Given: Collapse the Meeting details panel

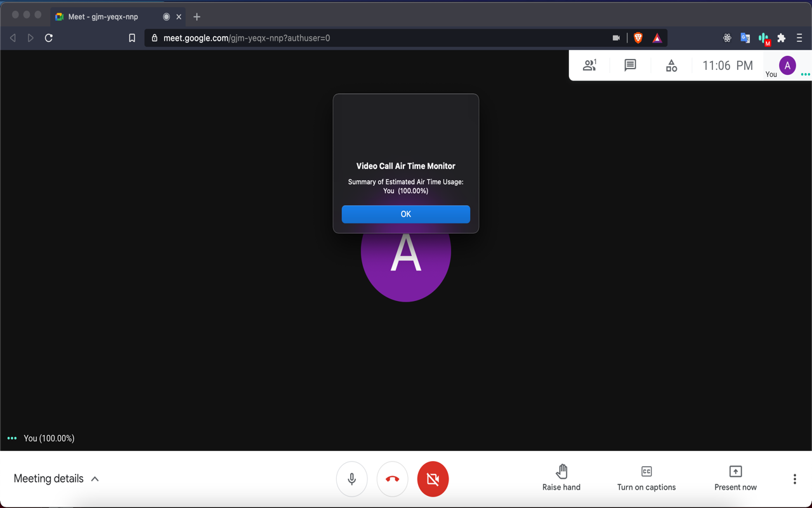Looking at the screenshot, I should point(95,478).
